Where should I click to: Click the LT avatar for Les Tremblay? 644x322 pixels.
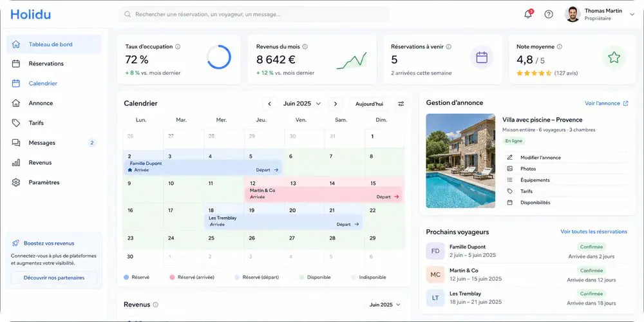click(435, 298)
